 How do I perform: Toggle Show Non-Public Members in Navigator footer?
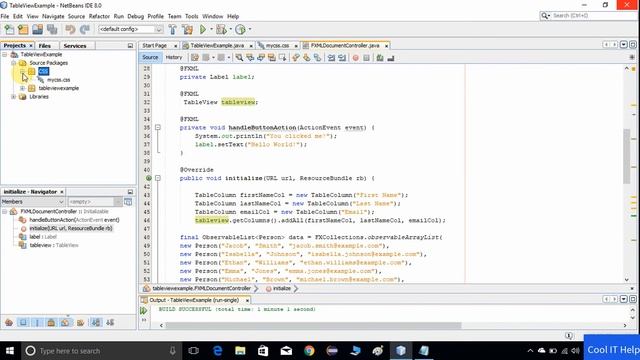(51, 322)
